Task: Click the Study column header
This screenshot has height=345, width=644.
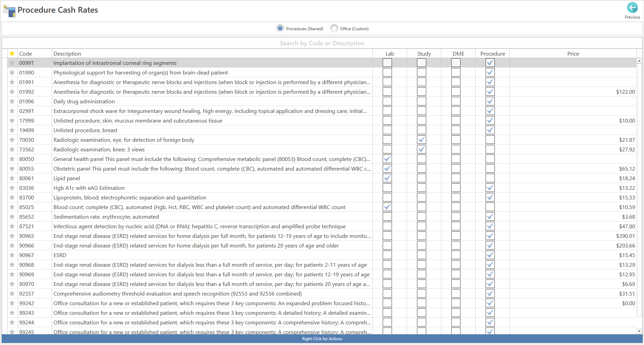Action: pyautogui.click(x=424, y=54)
